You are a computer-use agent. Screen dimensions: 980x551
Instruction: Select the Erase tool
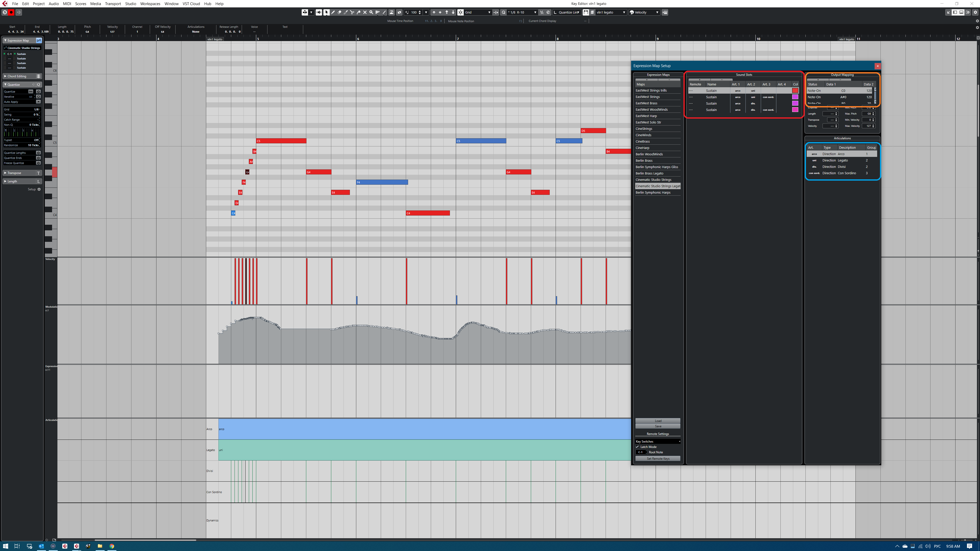tap(339, 12)
